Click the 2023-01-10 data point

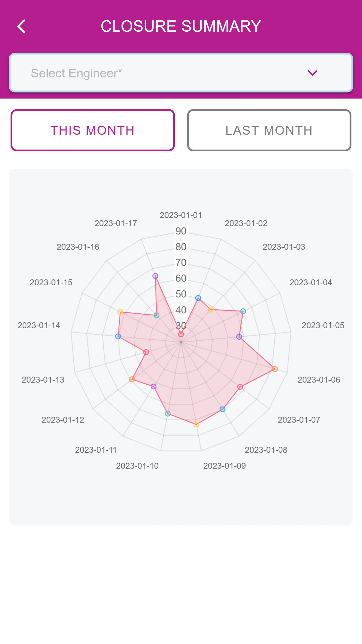168,413
